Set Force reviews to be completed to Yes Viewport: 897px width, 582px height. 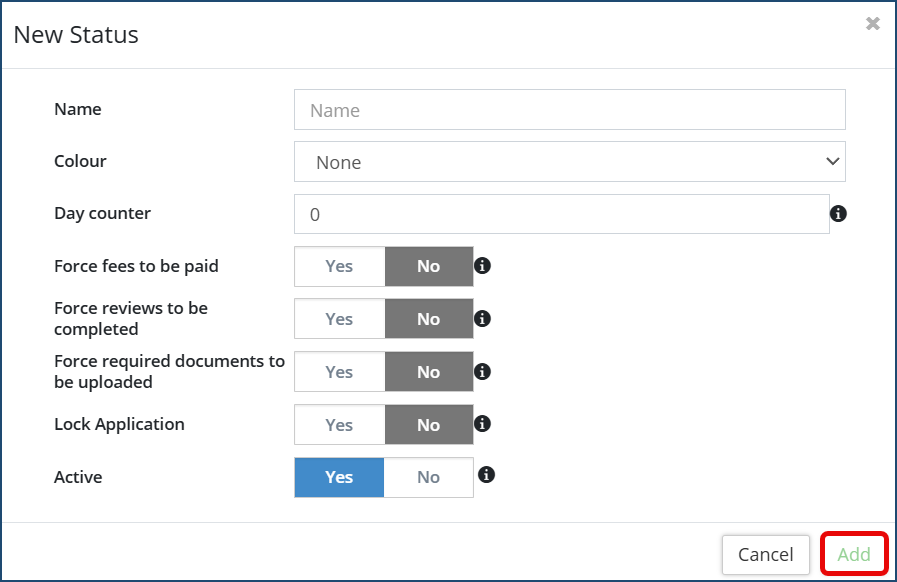coord(340,319)
